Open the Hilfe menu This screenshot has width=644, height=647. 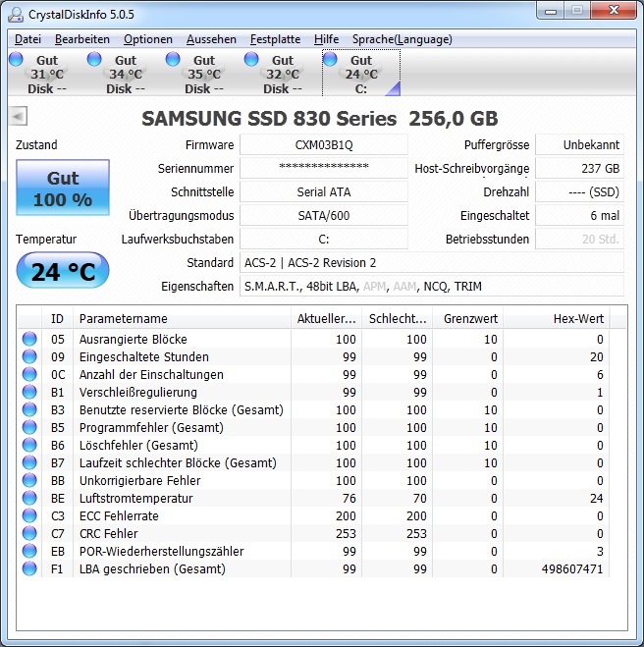[x=326, y=39]
